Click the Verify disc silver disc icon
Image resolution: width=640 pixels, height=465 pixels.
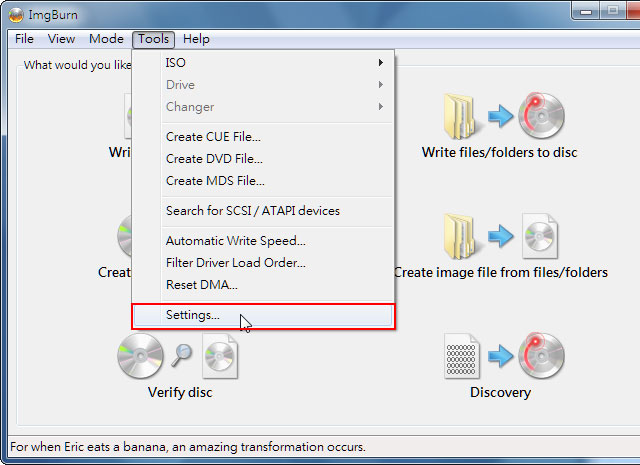coord(140,356)
